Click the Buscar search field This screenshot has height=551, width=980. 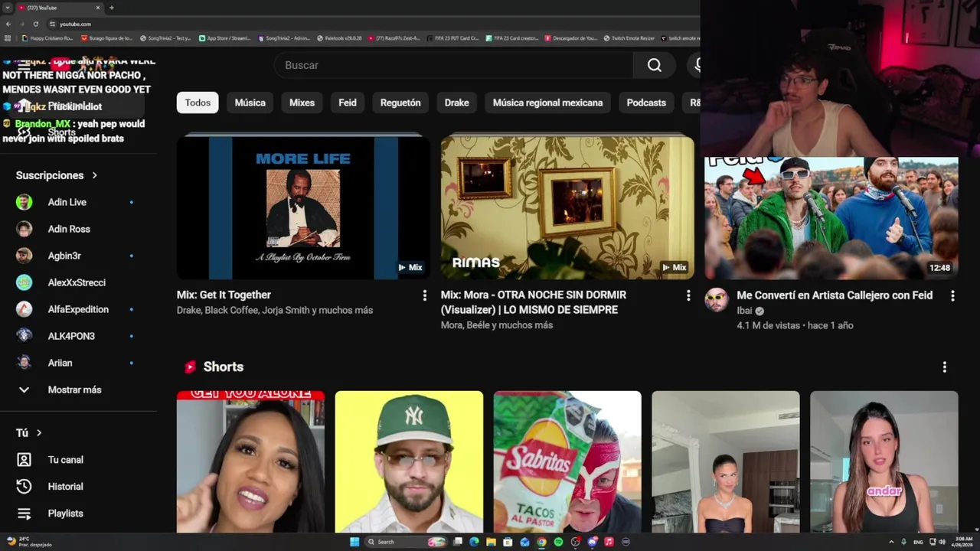[454, 65]
